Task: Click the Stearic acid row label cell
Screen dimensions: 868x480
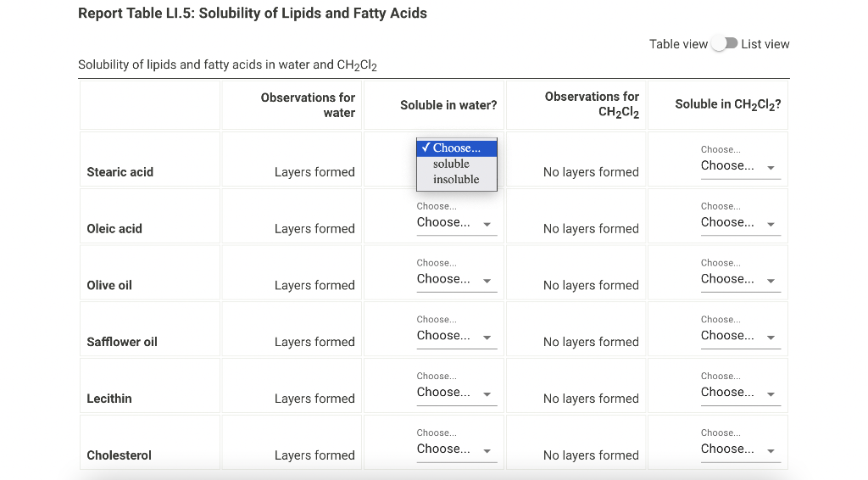Action: 149,159
